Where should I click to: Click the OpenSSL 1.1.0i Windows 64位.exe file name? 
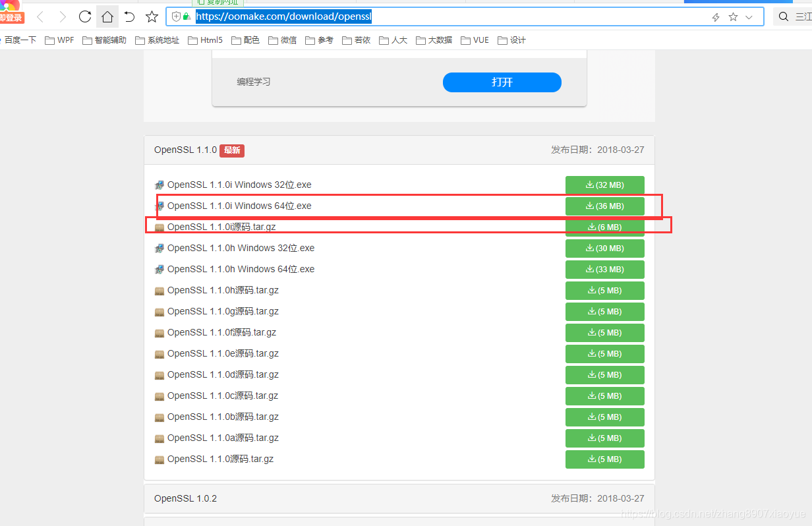coord(239,206)
